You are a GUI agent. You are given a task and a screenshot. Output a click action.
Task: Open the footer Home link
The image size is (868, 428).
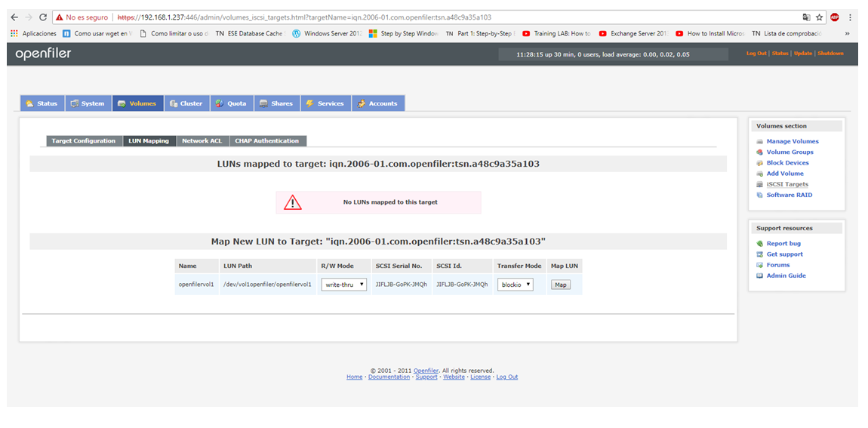coord(354,377)
